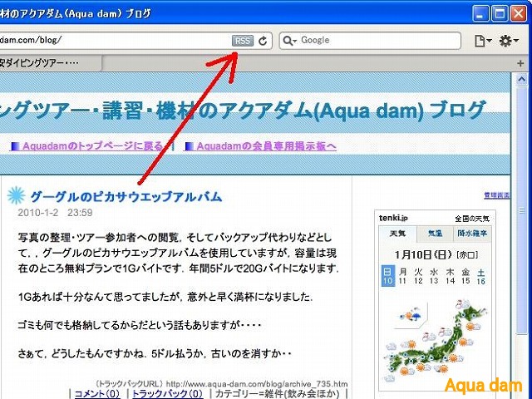Select Sunday 10 in weather calendar

(387, 276)
